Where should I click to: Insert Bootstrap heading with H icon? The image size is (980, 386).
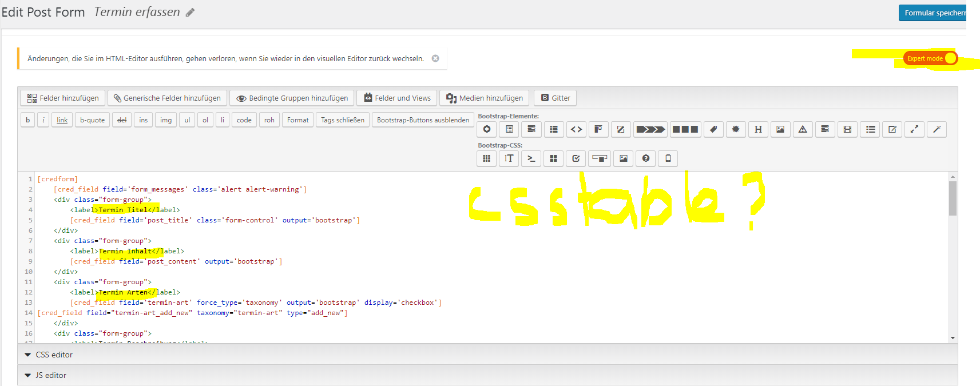(x=758, y=129)
